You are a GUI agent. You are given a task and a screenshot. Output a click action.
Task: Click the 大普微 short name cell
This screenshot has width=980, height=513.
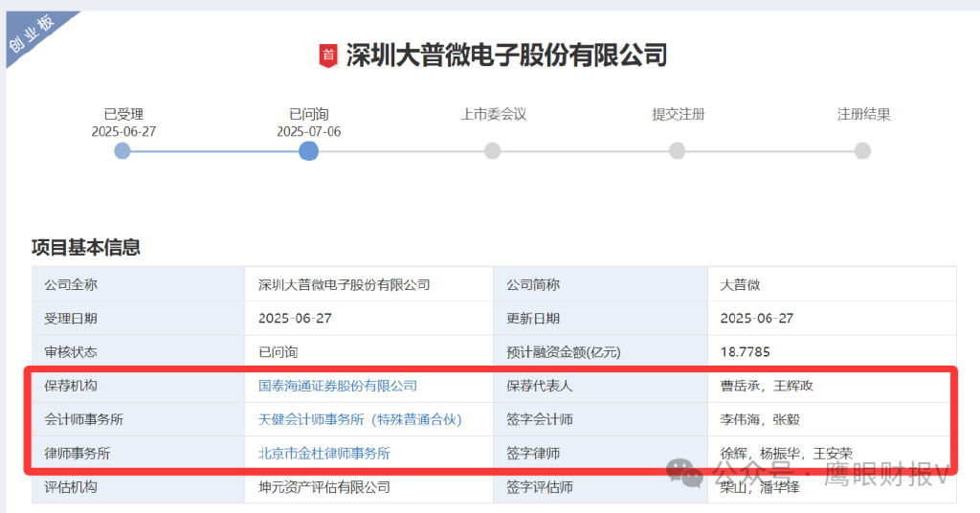click(832, 284)
